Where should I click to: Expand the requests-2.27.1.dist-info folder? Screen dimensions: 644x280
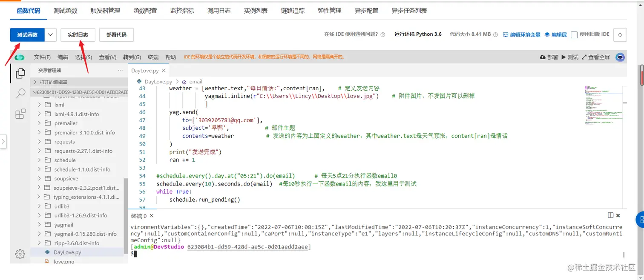point(83,151)
